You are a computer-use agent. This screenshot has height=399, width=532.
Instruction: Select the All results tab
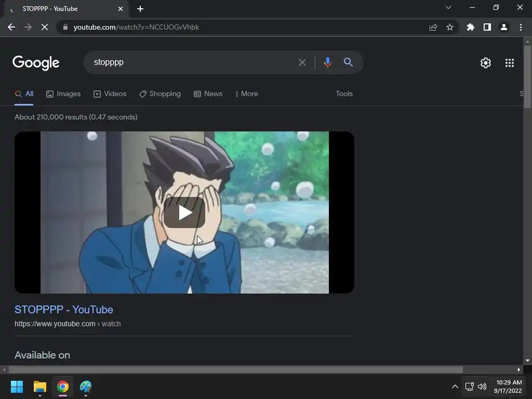click(24, 94)
